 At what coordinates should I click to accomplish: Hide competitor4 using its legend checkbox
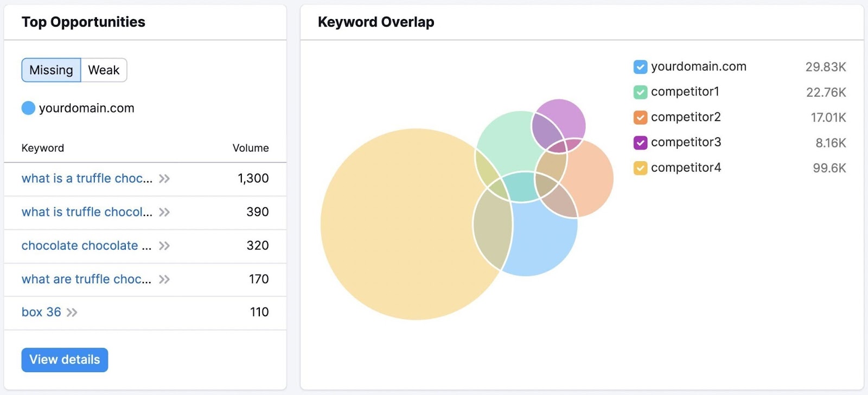640,168
